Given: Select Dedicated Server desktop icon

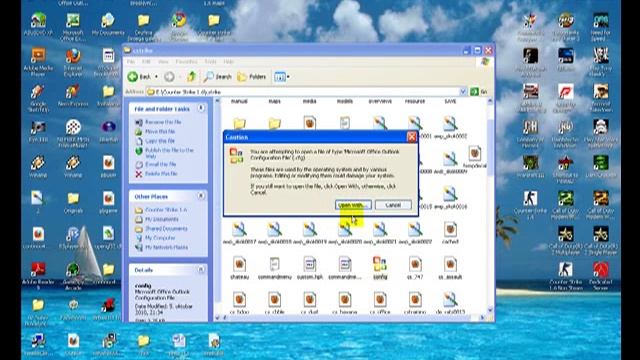Looking at the screenshot, I should (x=600, y=270).
